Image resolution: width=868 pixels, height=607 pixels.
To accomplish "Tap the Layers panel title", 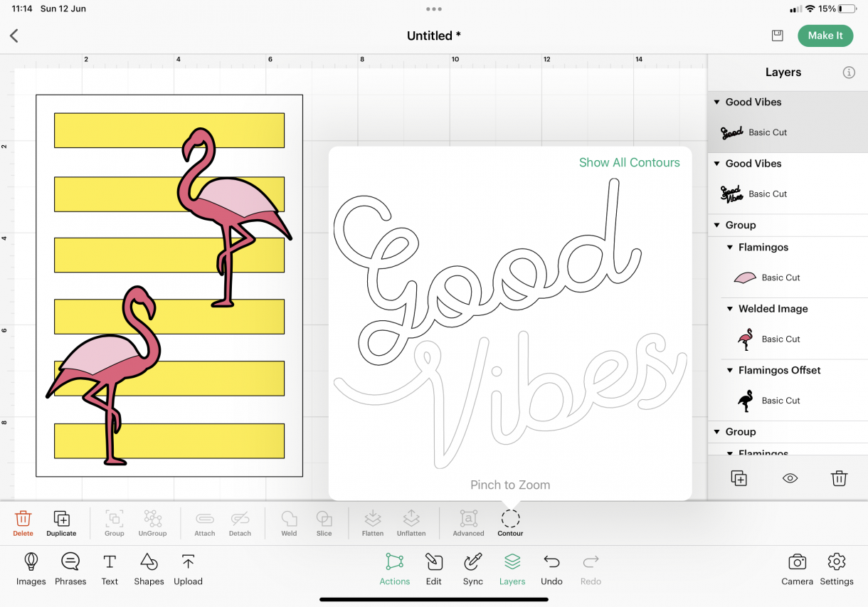I will coord(783,73).
